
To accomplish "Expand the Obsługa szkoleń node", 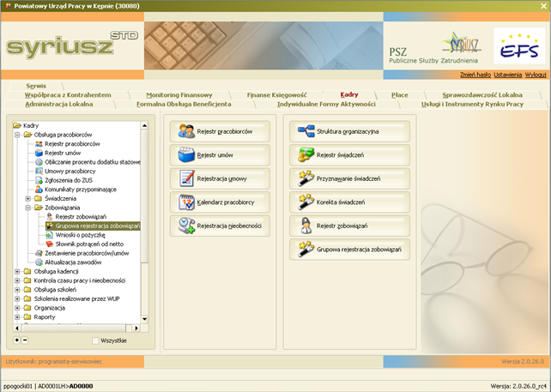I will point(17,290).
